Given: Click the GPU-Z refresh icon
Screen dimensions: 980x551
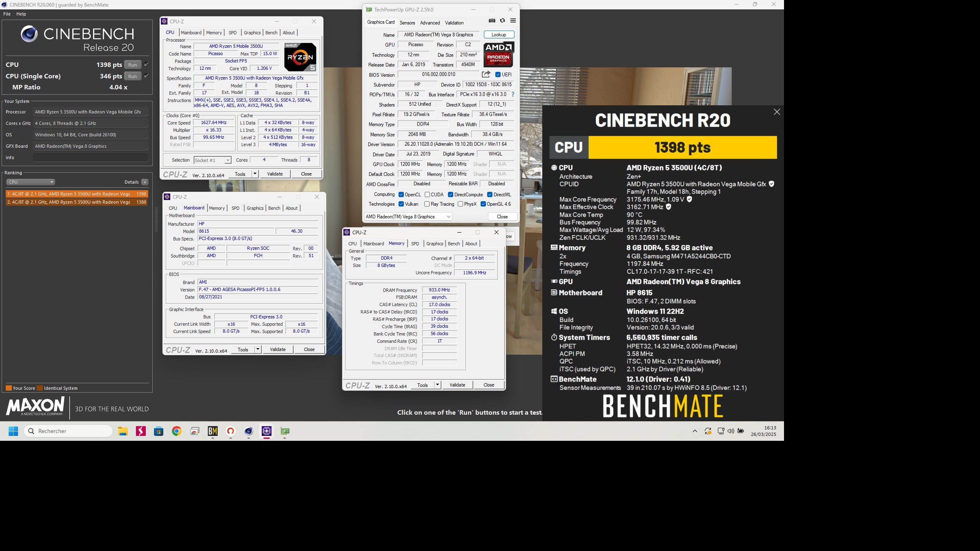Looking at the screenshot, I should click(502, 21).
